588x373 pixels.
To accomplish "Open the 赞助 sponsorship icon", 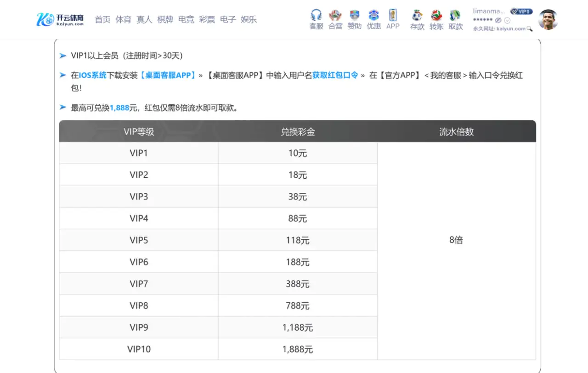I will click(x=354, y=20).
